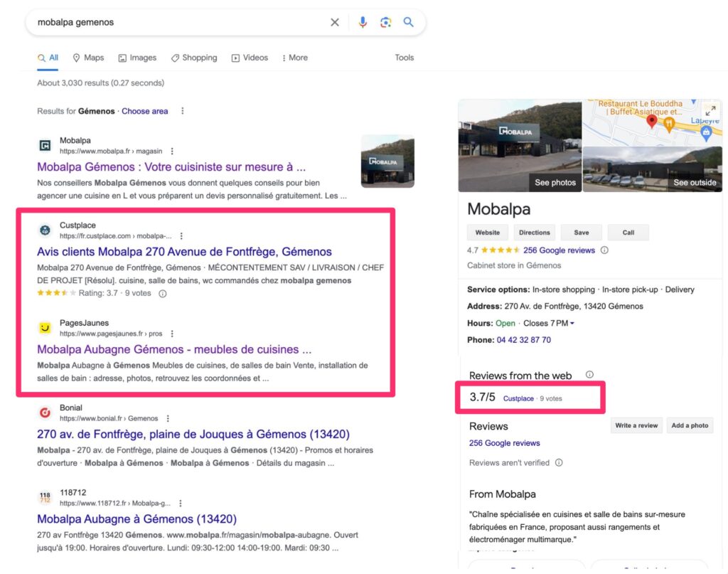Screen dimensions: 728x574
Task: Click the See photos storefront thumbnail
Action: [520, 146]
